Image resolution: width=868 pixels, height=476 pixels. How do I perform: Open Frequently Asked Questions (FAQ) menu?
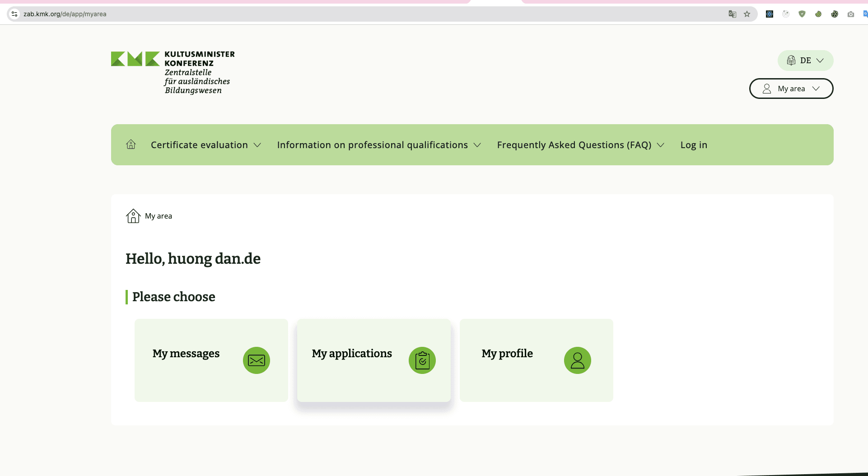[580, 145]
